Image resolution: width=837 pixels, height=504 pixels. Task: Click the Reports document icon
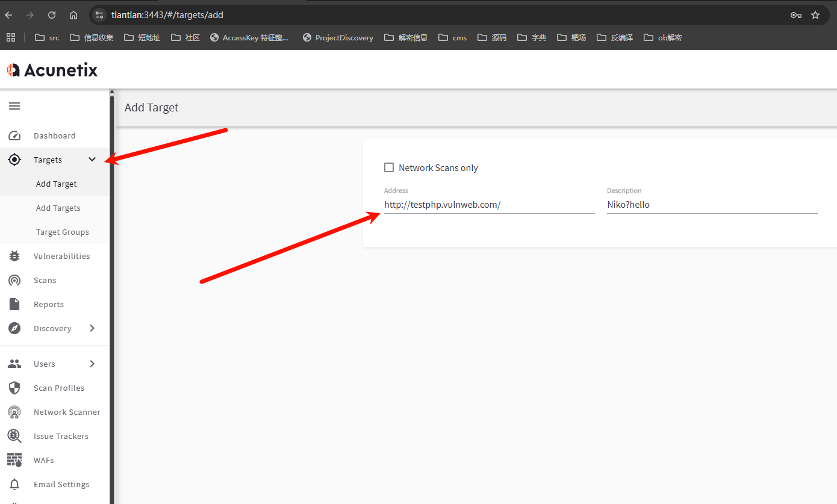coord(14,304)
